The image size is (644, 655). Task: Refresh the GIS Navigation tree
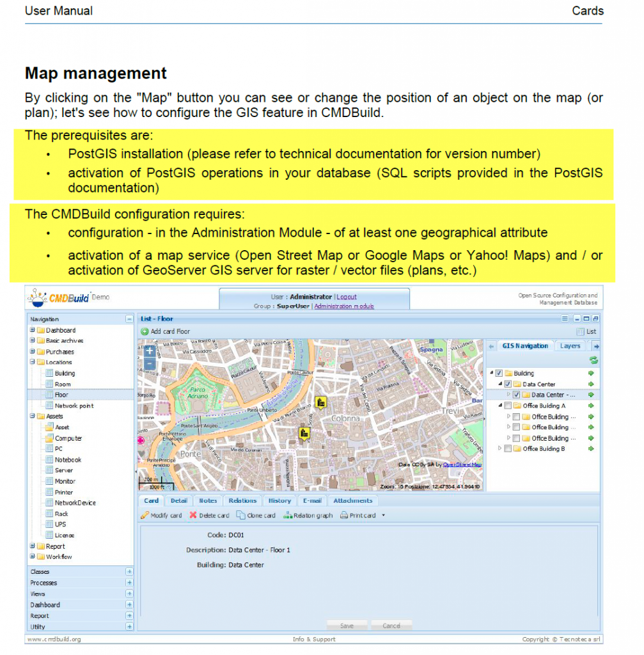[x=593, y=359]
